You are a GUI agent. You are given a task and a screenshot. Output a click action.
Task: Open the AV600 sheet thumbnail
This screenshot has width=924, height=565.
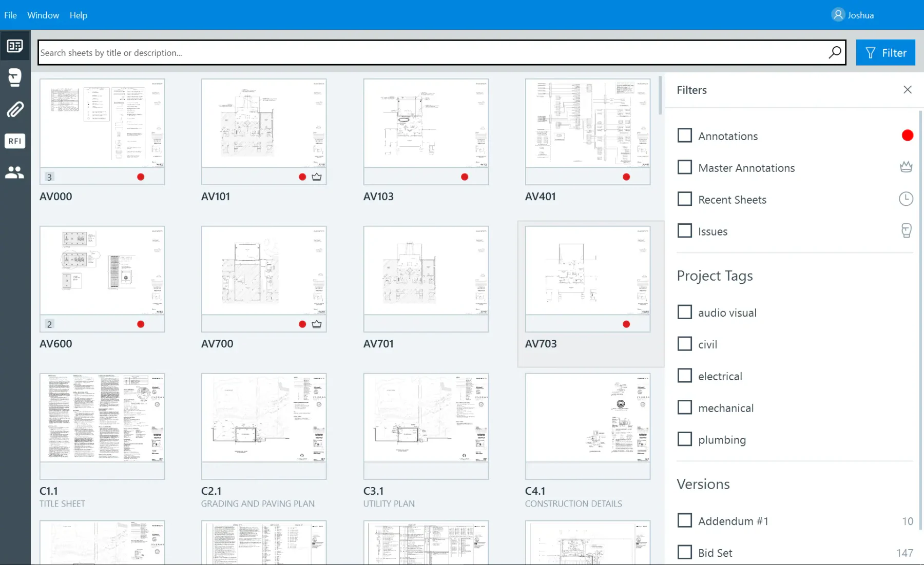102,270
